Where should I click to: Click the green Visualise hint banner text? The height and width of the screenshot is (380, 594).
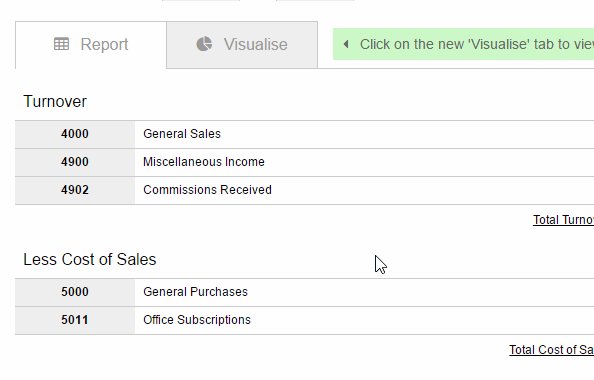[x=477, y=44]
